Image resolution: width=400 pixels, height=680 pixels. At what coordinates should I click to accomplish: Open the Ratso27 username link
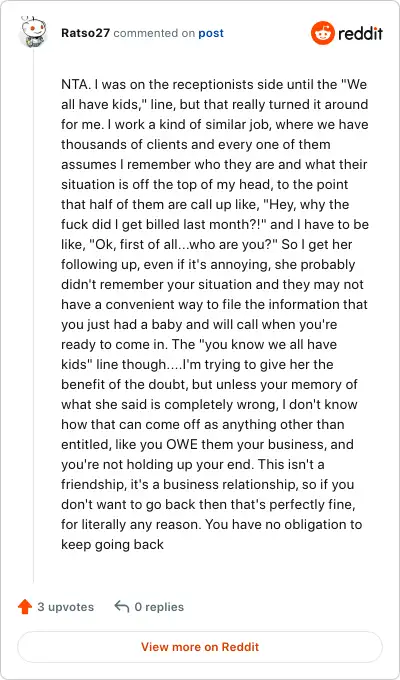pyautogui.click(x=85, y=33)
